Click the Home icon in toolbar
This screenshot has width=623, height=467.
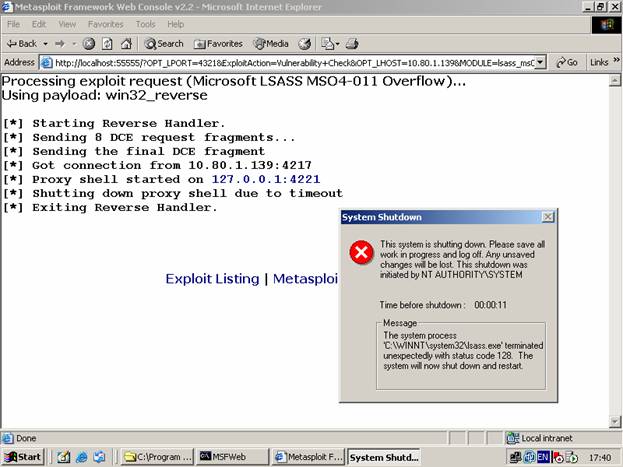125,43
